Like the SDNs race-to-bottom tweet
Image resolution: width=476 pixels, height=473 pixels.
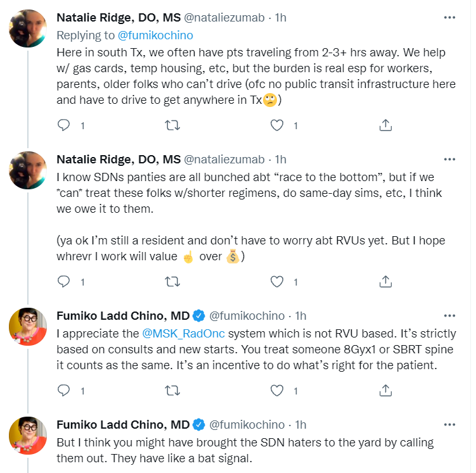(x=277, y=281)
